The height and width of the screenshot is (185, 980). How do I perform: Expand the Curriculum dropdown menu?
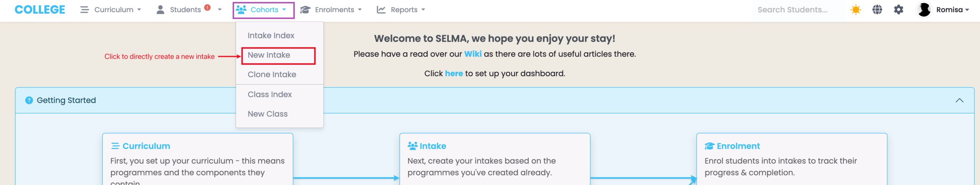pyautogui.click(x=111, y=10)
